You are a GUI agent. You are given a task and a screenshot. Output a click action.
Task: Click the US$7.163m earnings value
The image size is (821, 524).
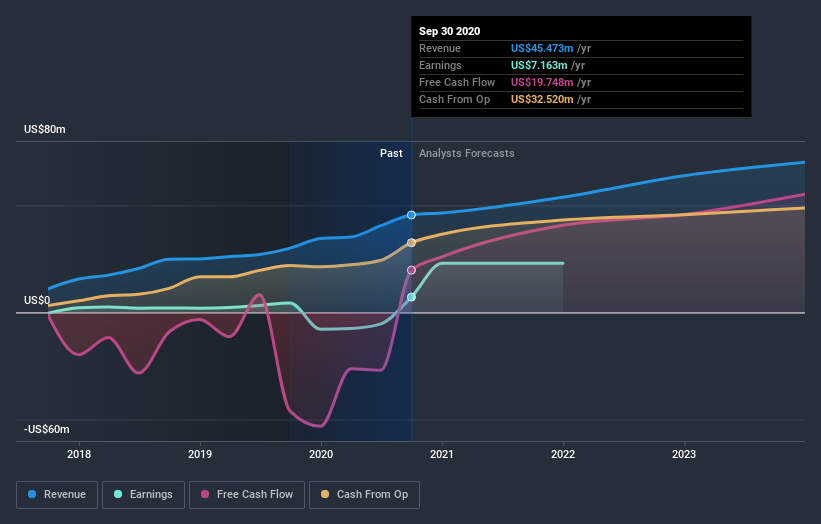pos(539,65)
